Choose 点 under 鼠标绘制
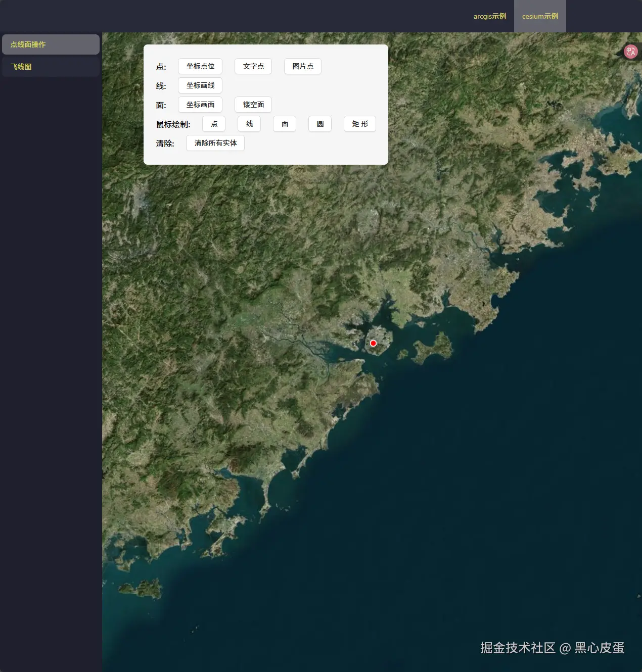This screenshot has height=672, width=642. (214, 124)
